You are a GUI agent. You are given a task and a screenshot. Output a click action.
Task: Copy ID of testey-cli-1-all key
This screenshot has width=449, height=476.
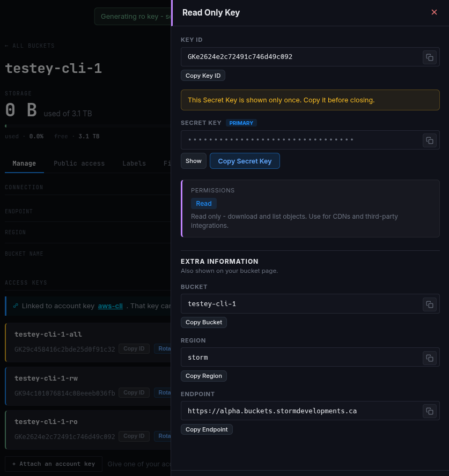[134, 348]
